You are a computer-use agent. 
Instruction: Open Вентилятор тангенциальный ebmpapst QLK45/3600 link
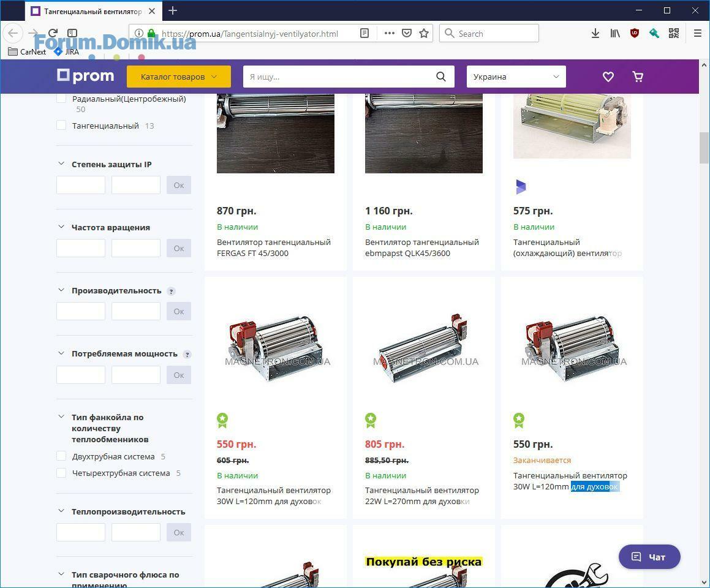coord(422,247)
